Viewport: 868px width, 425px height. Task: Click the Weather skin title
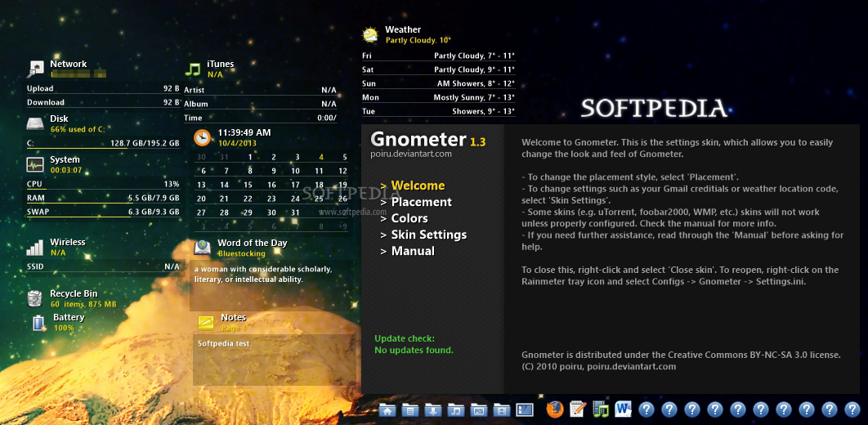[x=403, y=29]
